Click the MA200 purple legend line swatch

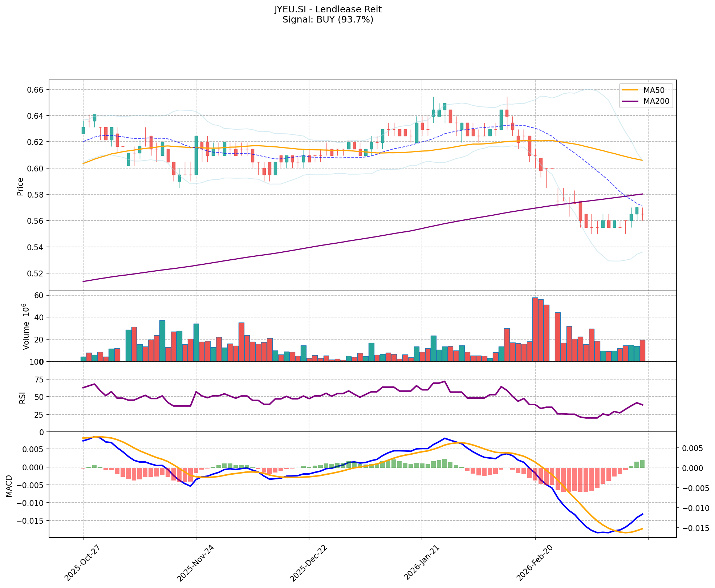(x=631, y=101)
